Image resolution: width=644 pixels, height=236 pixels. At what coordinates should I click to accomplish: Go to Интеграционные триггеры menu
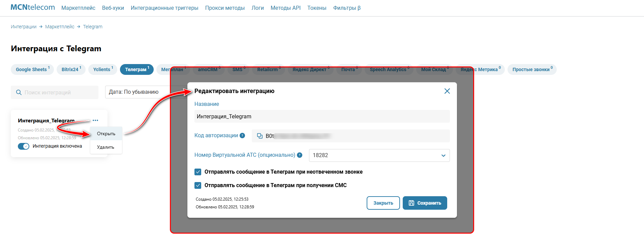point(164,8)
